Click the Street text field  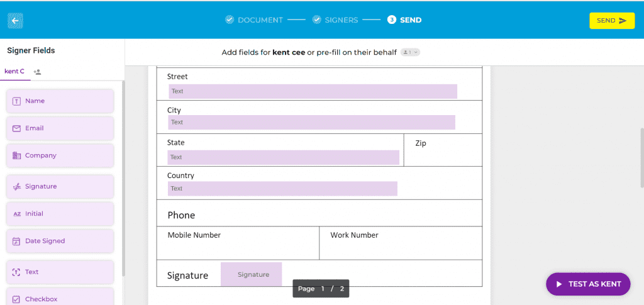pyautogui.click(x=313, y=91)
